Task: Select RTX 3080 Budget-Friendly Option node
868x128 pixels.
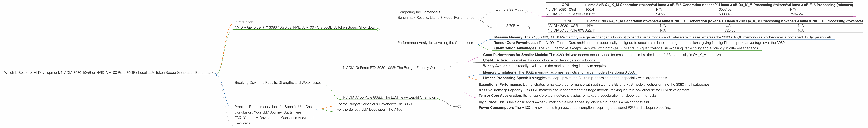Action: click(x=391, y=68)
